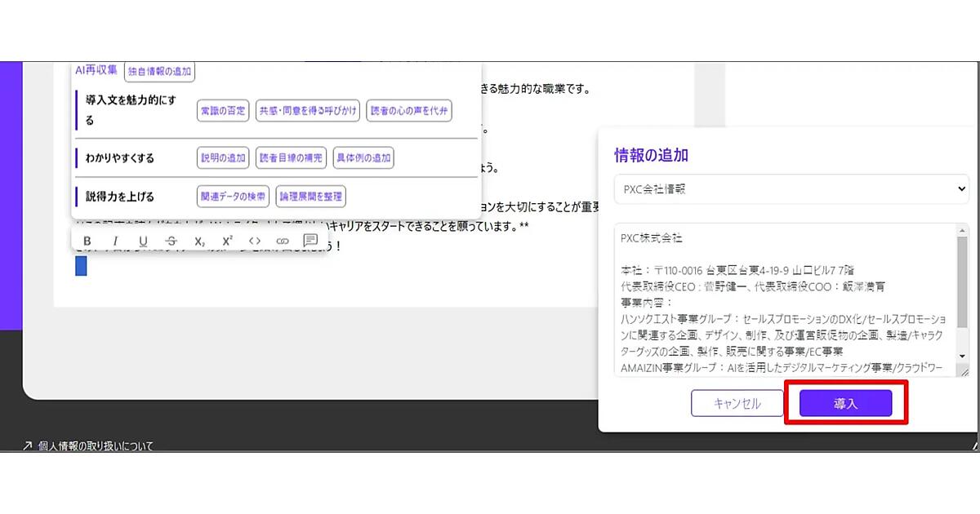Click the 導入 button
This screenshot has height=514, width=980.
click(845, 404)
